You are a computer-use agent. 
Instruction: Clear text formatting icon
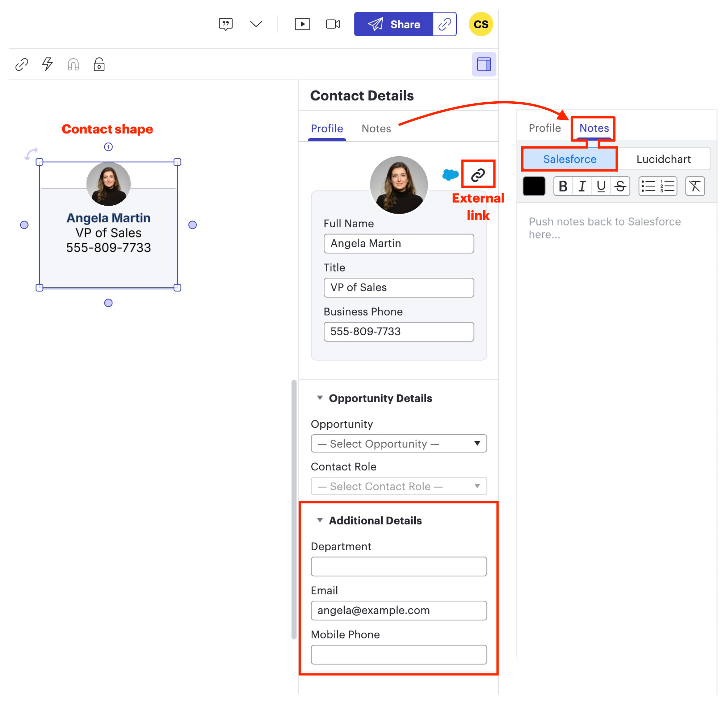tap(695, 186)
